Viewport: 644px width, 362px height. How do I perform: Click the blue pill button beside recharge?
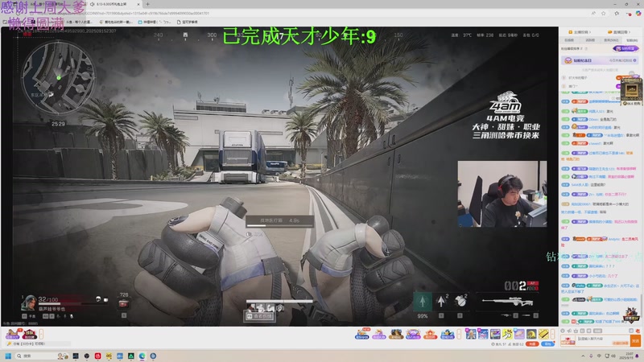548,344
